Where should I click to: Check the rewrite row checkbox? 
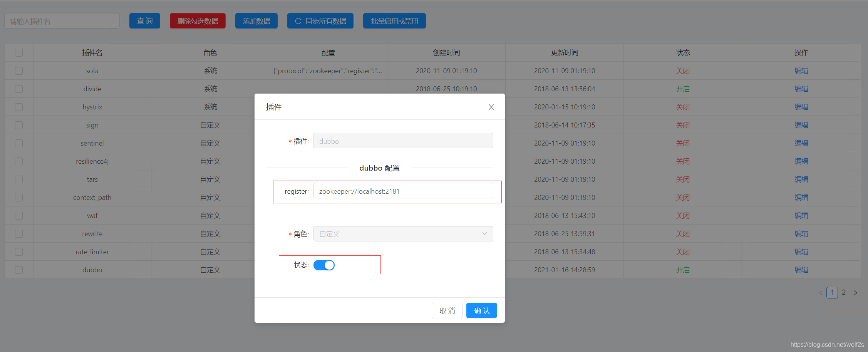tap(19, 233)
